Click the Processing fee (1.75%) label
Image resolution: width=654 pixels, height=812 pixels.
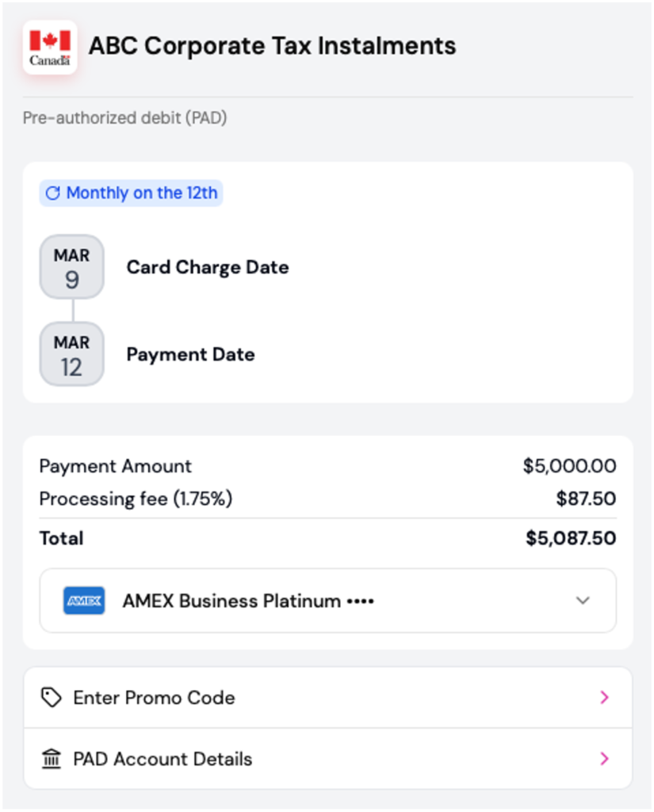coord(136,500)
